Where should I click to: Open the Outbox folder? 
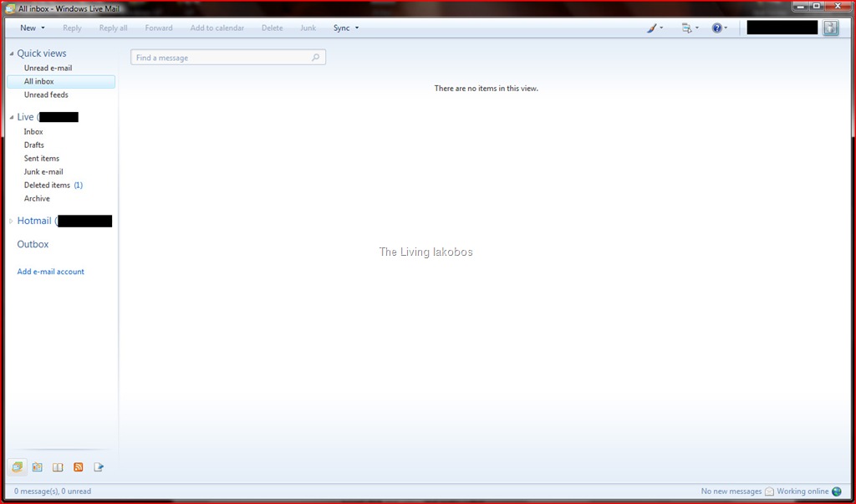click(33, 244)
